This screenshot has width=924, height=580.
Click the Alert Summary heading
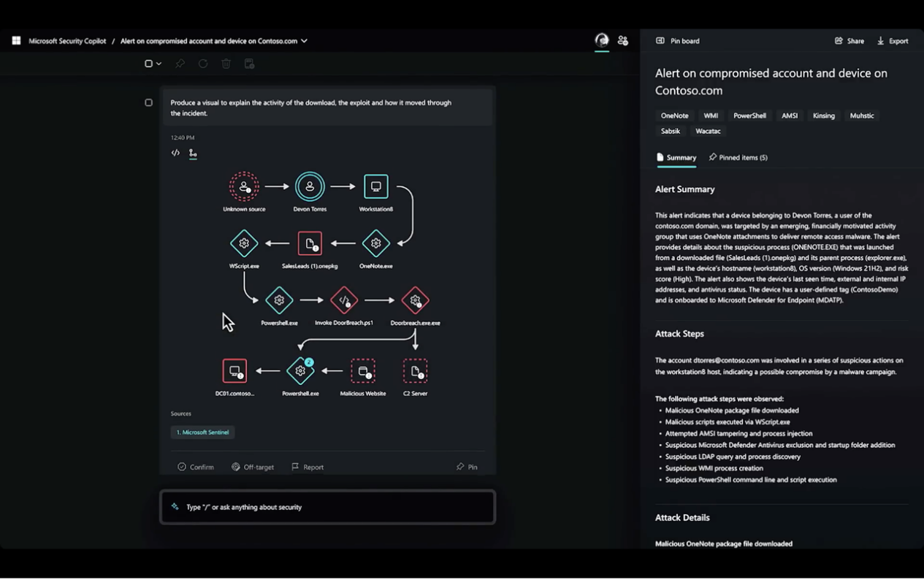click(x=685, y=189)
